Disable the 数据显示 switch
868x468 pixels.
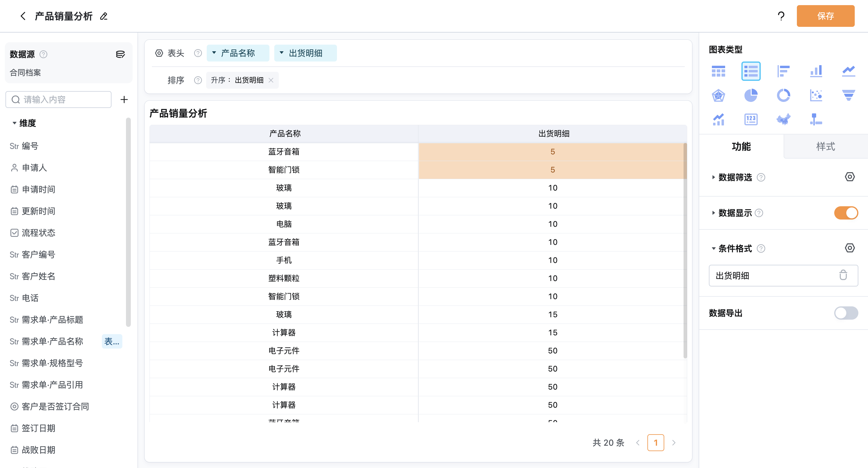[x=846, y=213]
